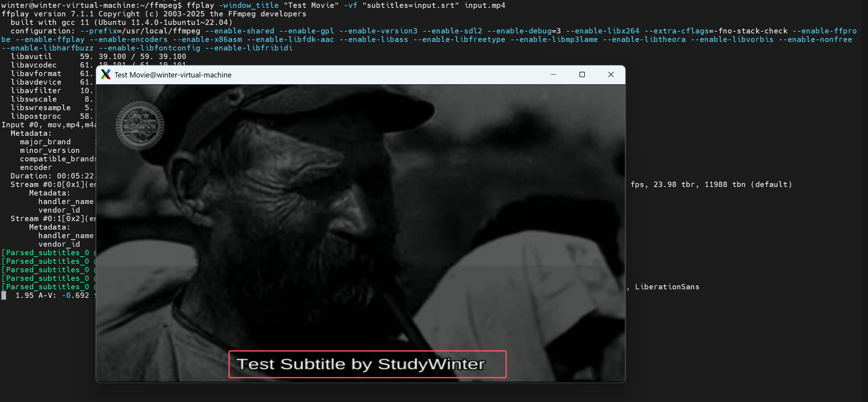Click the libavutil version line
This screenshot has width=868, height=402.
click(98, 57)
